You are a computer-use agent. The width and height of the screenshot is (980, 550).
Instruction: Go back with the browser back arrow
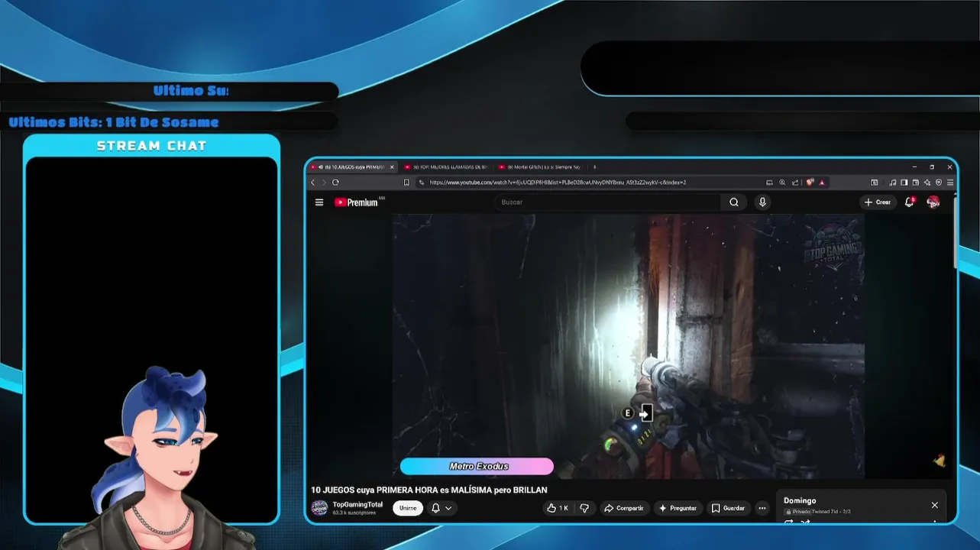(312, 183)
